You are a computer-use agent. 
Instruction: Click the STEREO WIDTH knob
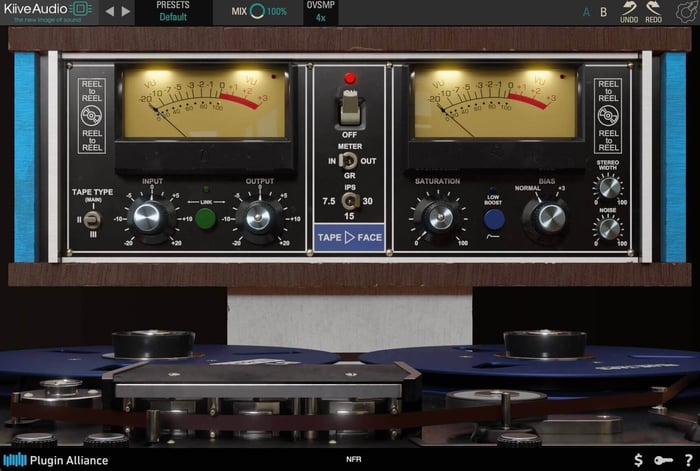(609, 188)
